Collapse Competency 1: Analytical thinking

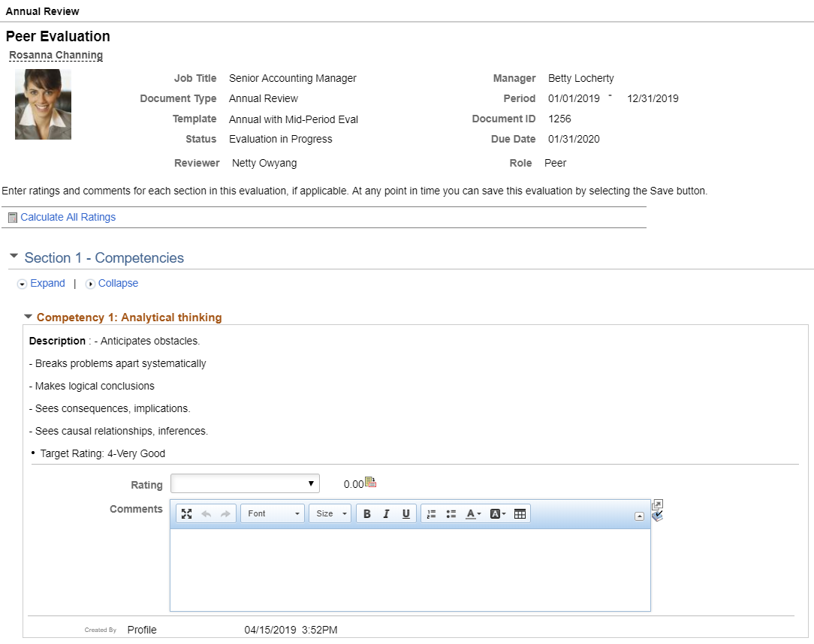28,317
